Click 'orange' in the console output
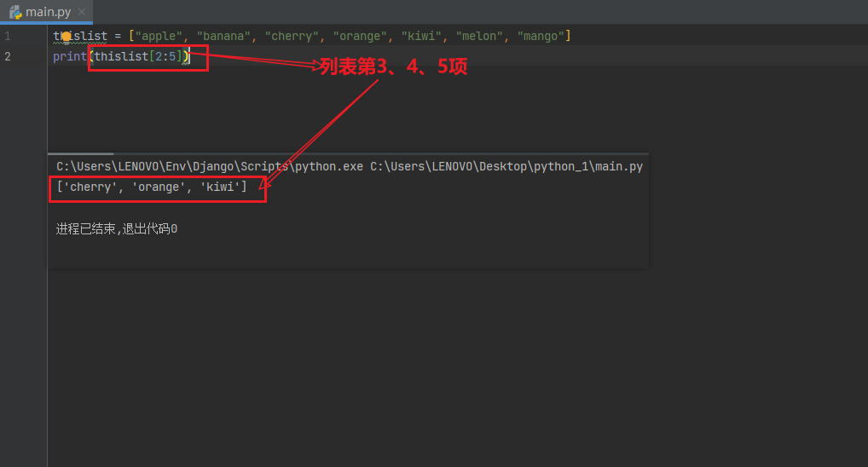The height and width of the screenshot is (467, 868). [159, 187]
